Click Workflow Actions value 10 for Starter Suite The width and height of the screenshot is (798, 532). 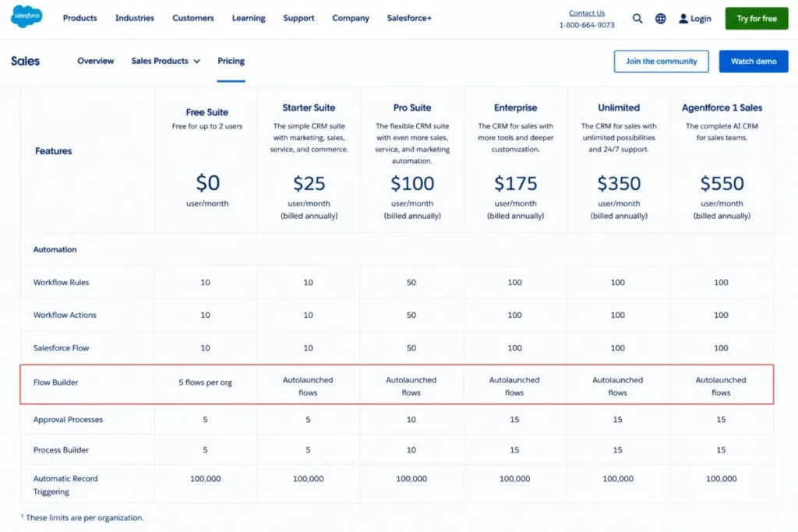[308, 315]
